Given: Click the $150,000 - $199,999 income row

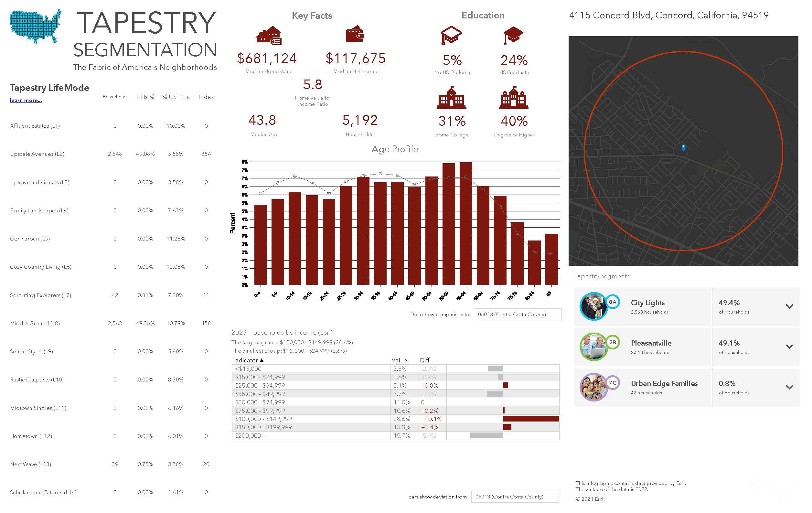Looking at the screenshot, I should pos(396,427).
